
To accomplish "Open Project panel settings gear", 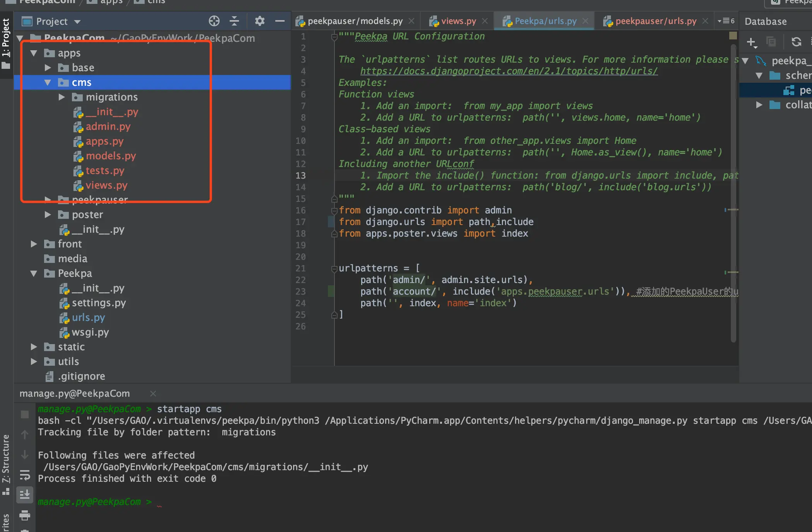I will [259, 21].
